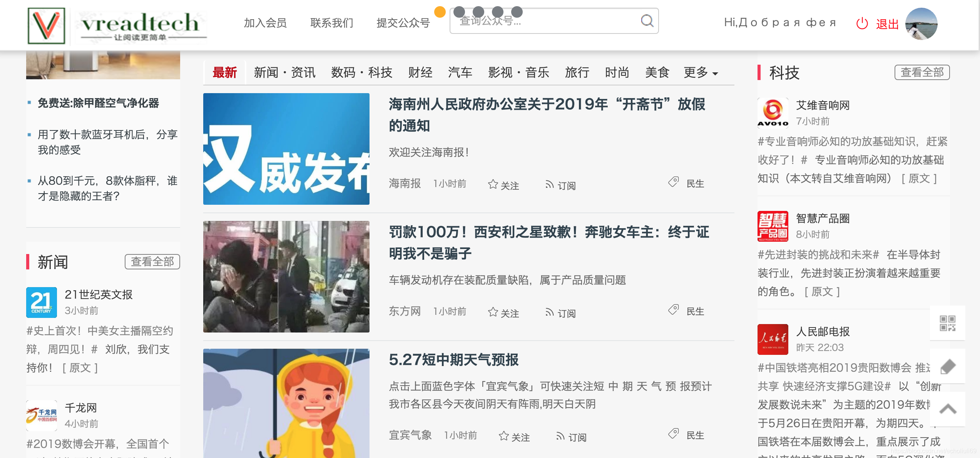The height and width of the screenshot is (458, 980).
Task: Open article 海南州人民政府办公室关于2019年开斋节放假的通知
Action: [x=547, y=115]
